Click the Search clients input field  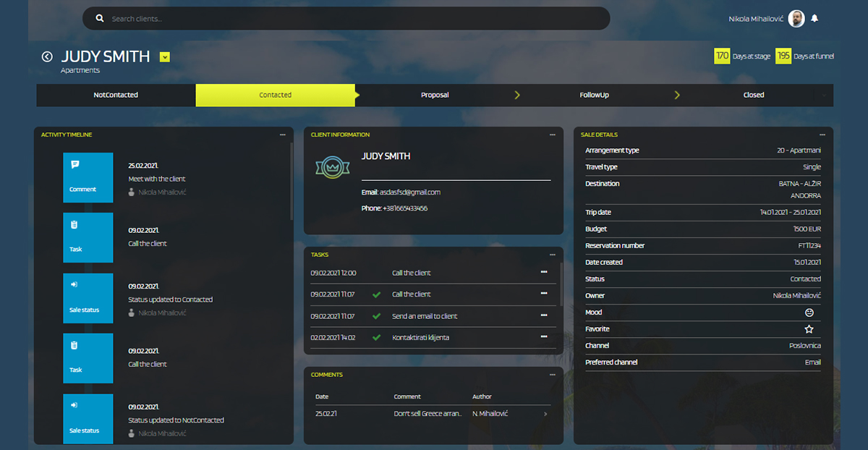346,19
